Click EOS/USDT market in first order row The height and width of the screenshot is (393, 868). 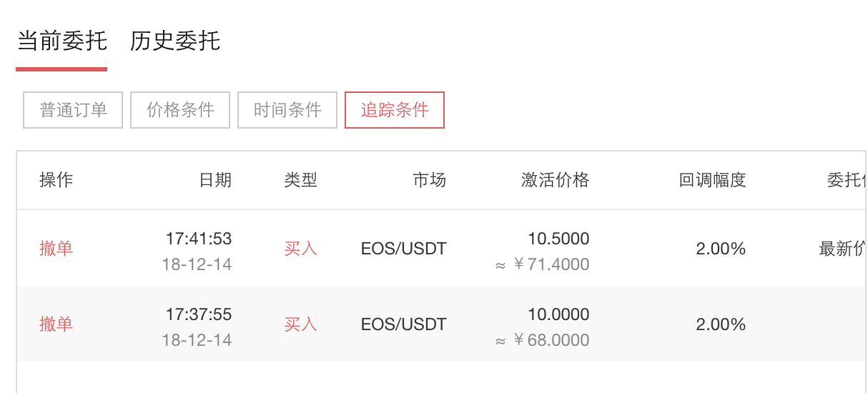(x=403, y=249)
